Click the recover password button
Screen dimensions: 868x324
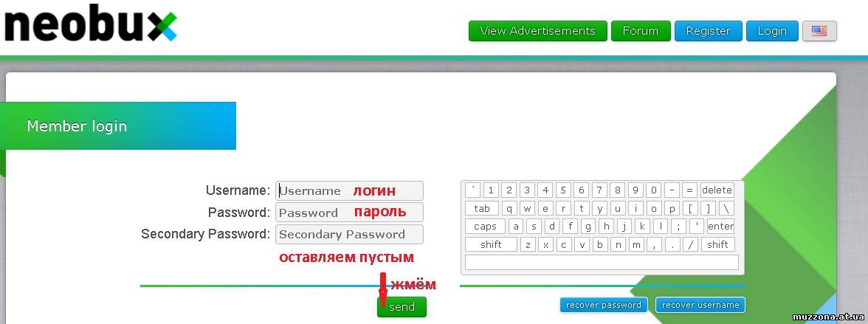pos(604,305)
